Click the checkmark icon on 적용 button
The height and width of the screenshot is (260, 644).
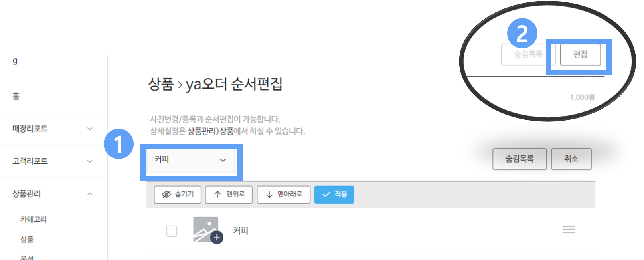326,195
